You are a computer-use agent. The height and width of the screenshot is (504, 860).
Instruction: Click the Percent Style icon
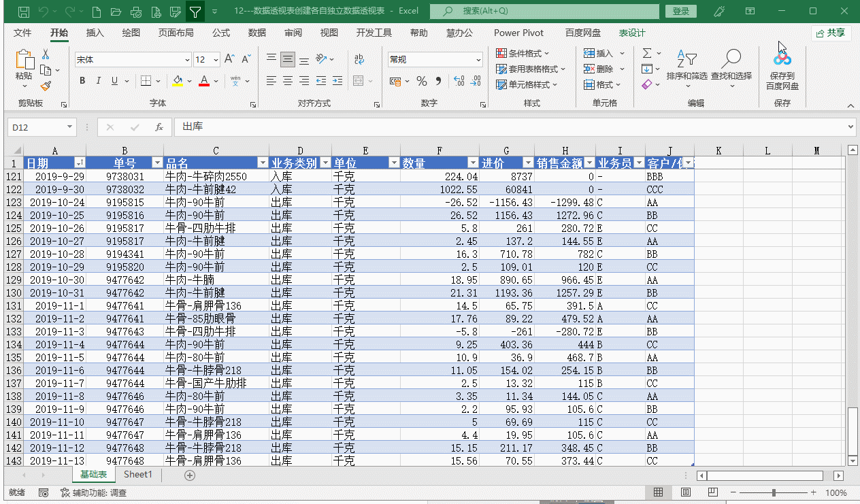[422, 81]
